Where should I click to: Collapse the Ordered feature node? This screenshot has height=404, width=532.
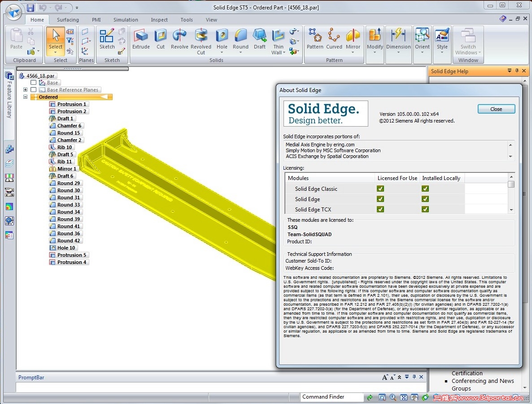click(x=25, y=97)
